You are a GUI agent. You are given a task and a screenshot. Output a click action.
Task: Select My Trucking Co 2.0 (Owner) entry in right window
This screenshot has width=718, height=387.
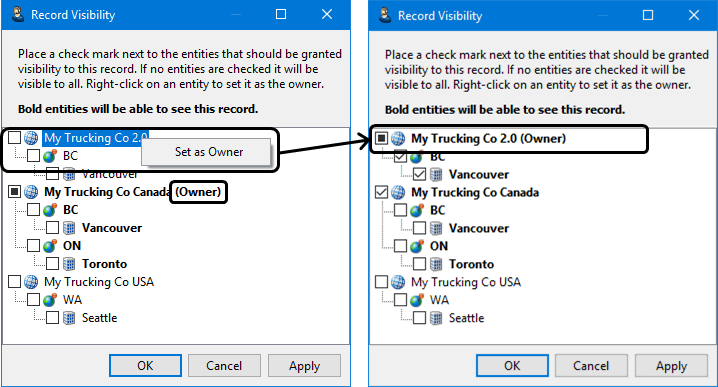(x=488, y=138)
